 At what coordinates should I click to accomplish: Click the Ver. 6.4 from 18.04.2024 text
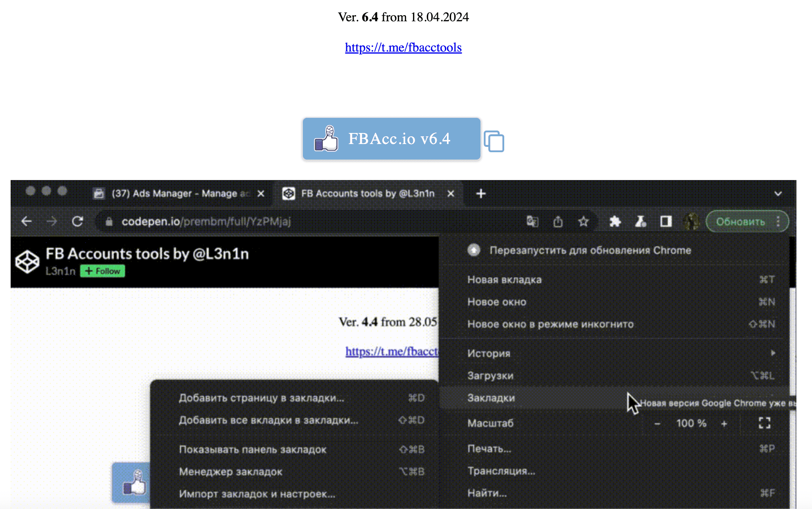click(x=403, y=17)
